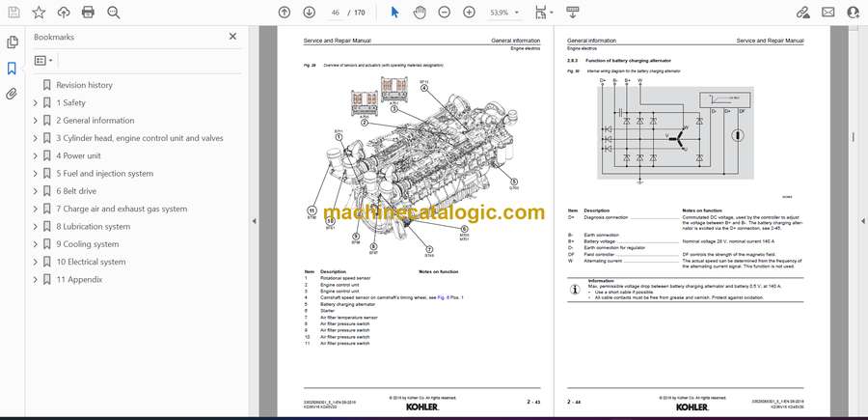
Task: Jump to 4 Power unit bookmark text
Action: pyautogui.click(x=79, y=155)
